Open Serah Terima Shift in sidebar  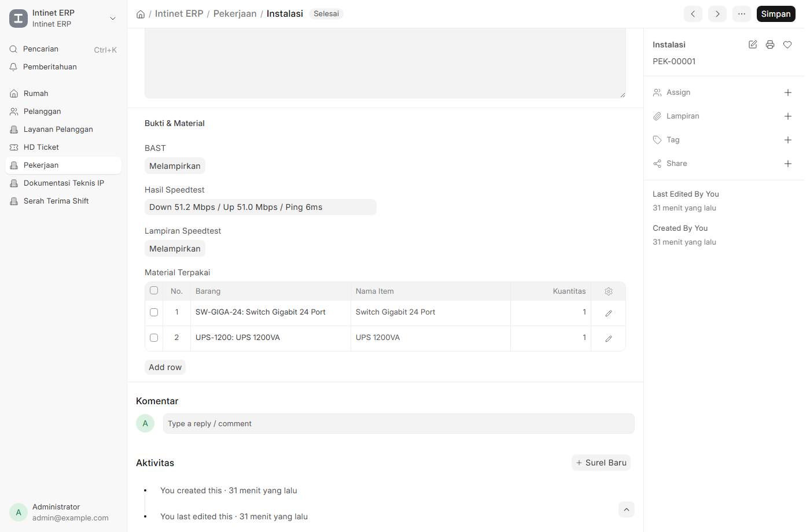click(63, 201)
